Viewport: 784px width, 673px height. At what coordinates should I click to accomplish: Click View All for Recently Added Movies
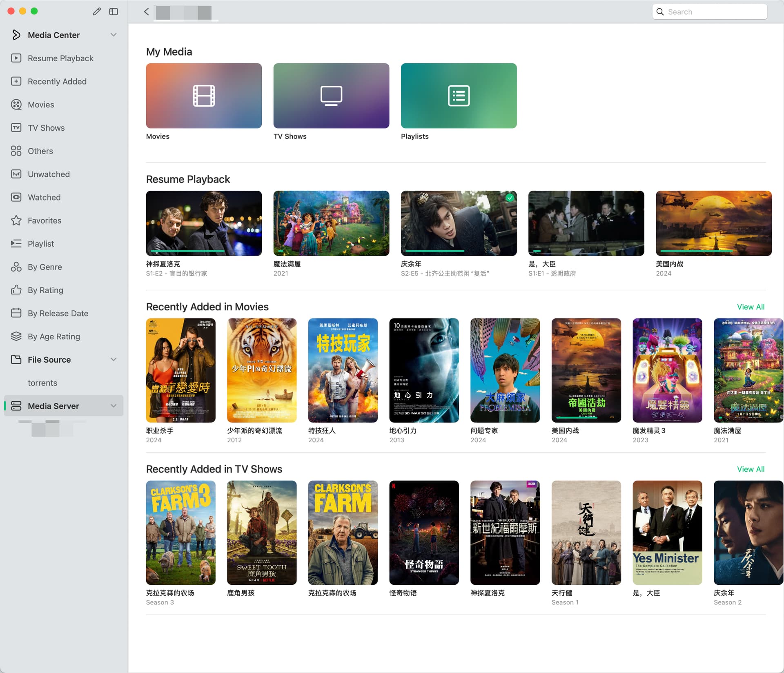tap(751, 307)
